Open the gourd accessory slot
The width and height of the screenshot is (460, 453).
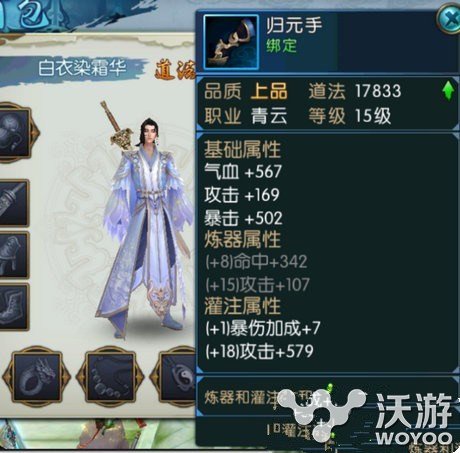(x=16, y=133)
